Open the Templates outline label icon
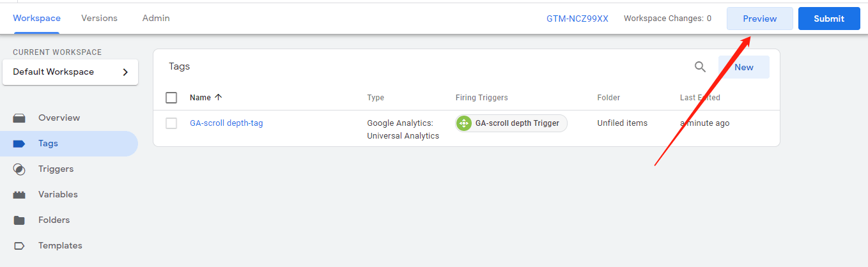 pyautogui.click(x=19, y=246)
